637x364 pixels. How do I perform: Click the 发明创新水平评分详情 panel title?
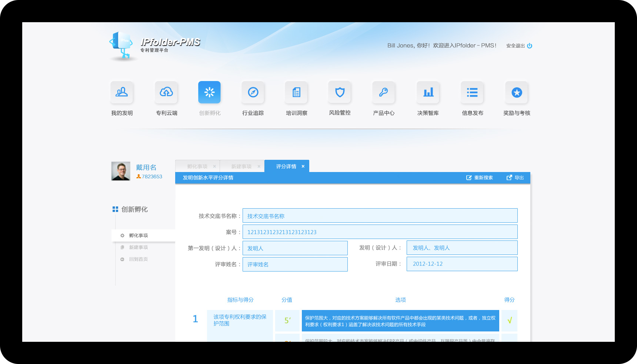[208, 178]
